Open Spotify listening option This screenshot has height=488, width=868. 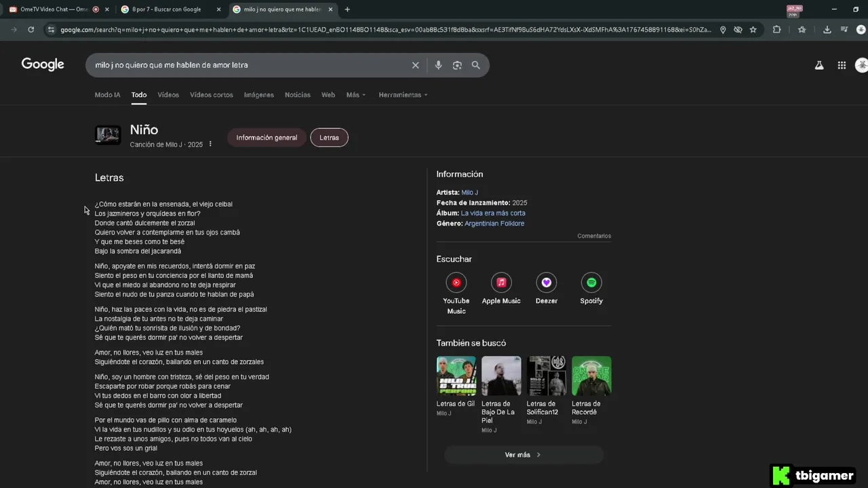click(591, 289)
